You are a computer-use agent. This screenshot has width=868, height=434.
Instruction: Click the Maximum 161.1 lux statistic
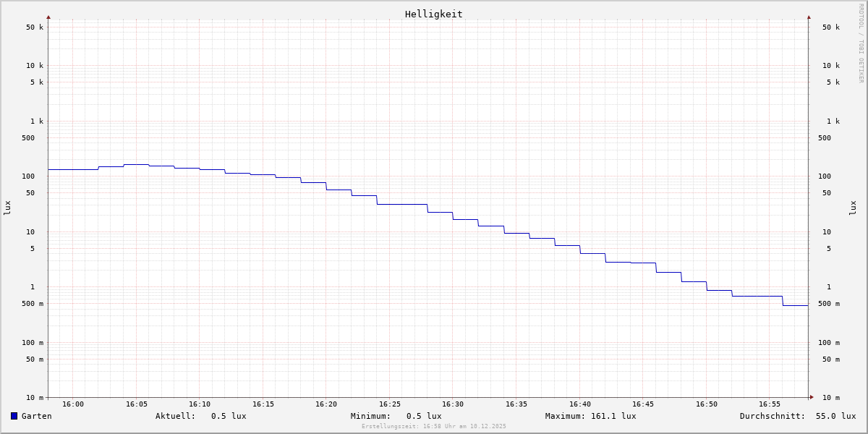point(590,416)
